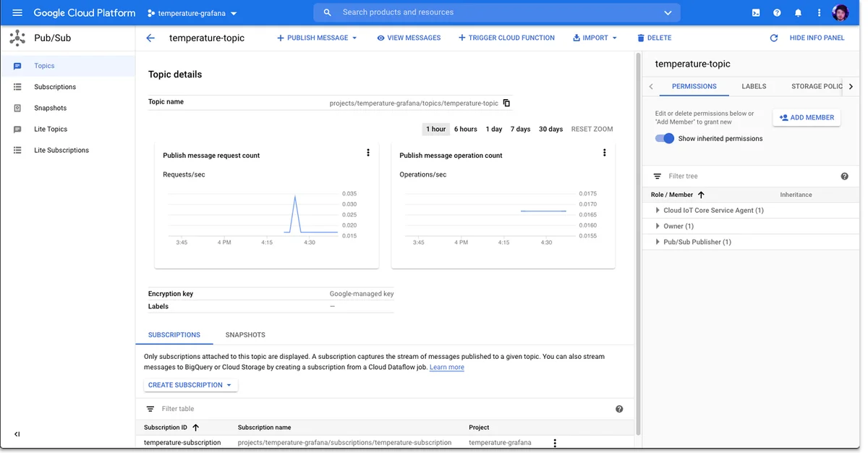Open Publish message request count chart menu
The width and height of the screenshot is (868, 453).
368,153
